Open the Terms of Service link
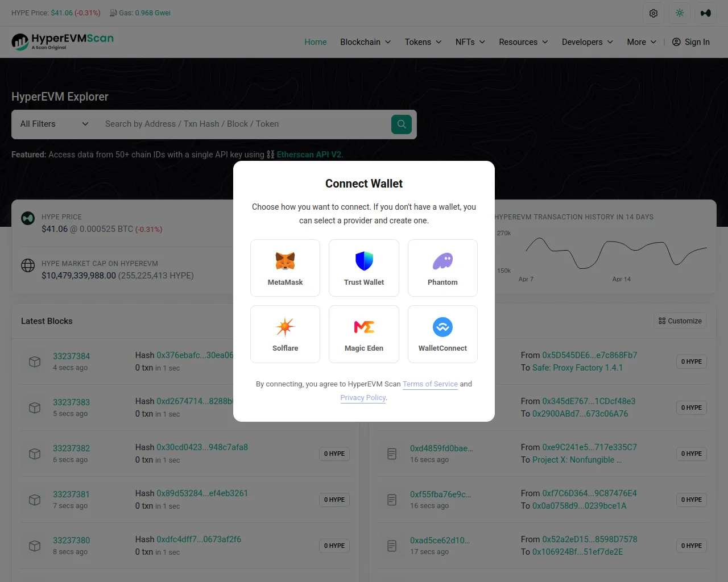Screen dimensions: 728x582 430,384
